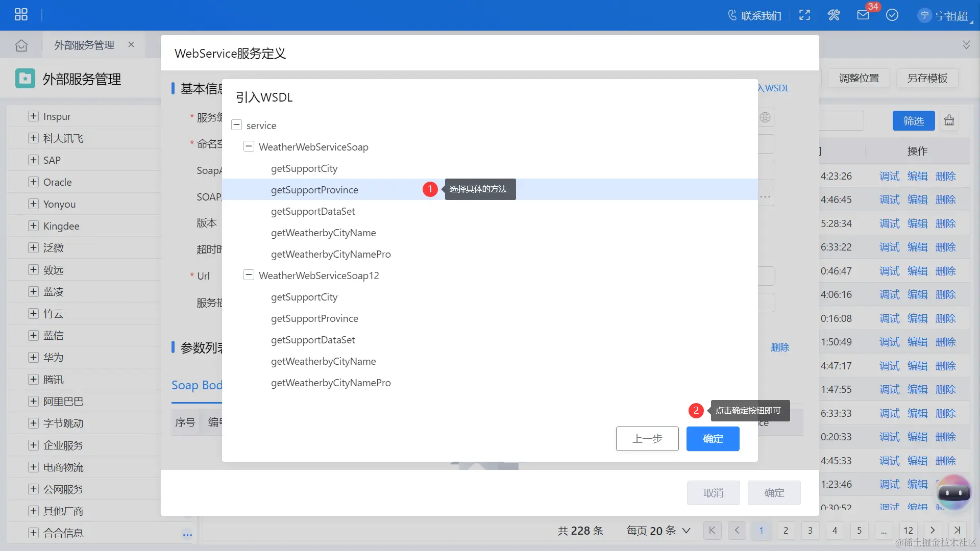980x551 pixels.
Task: Open the floating robot assistant icon
Action: [x=953, y=492]
